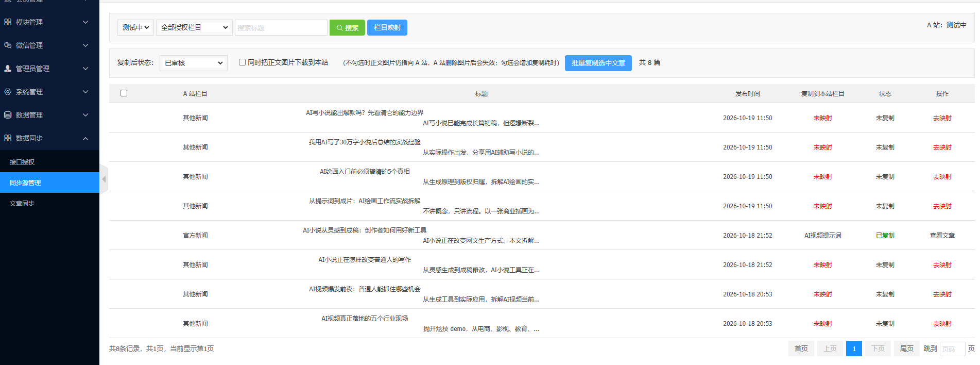Click title AI小说正在怎样改变普通人的写作

click(365, 260)
